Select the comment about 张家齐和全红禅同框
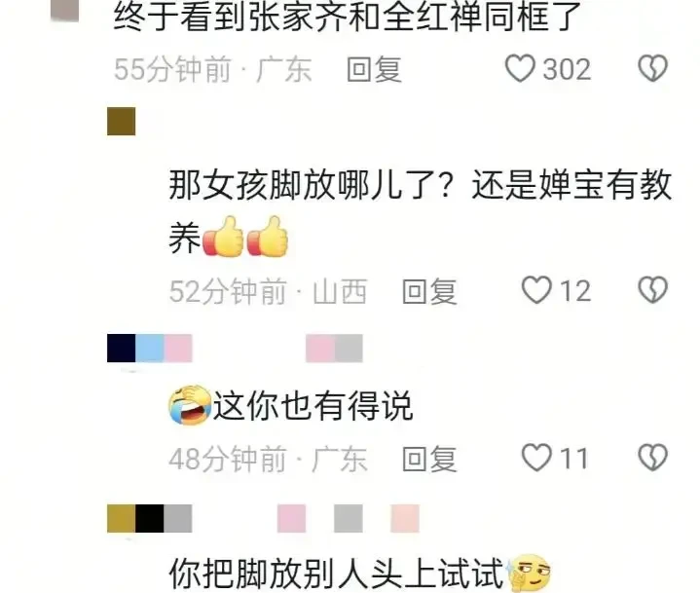Viewport: 700px width, 593px height. pyautogui.click(x=347, y=17)
